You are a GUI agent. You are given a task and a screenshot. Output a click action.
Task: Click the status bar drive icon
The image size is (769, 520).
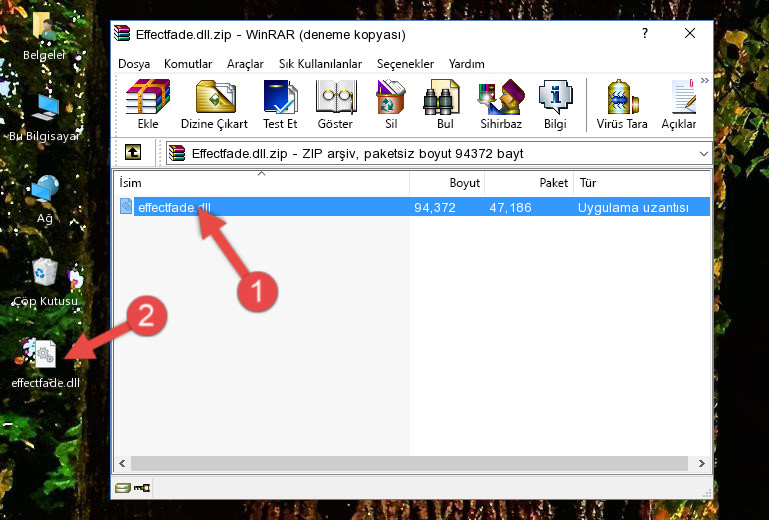click(x=122, y=488)
